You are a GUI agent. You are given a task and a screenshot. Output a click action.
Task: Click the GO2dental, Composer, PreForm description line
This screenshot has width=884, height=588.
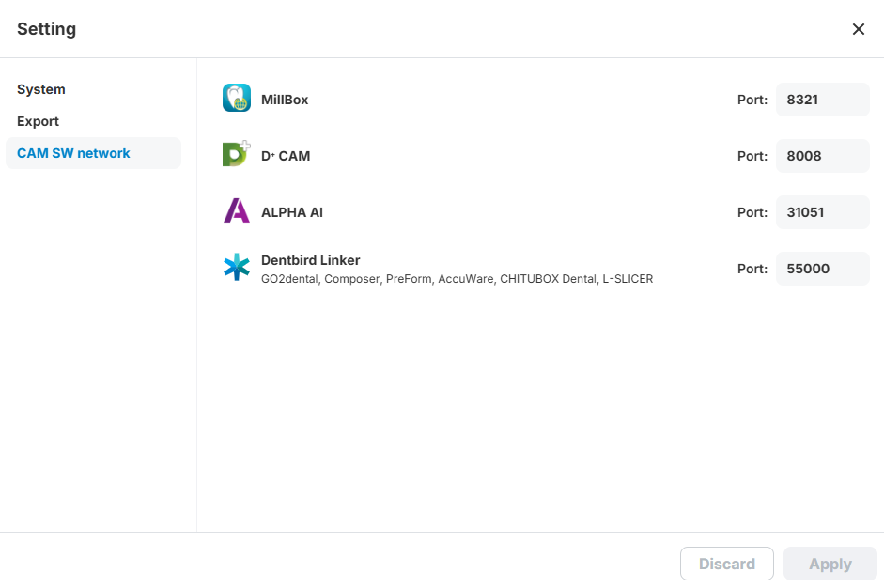click(457, 279)
